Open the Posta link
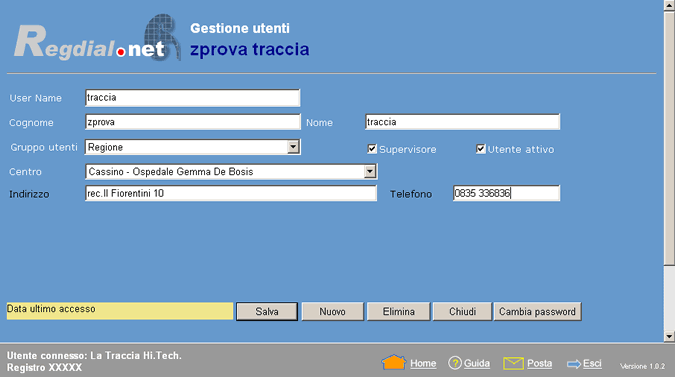 (539, 363)
